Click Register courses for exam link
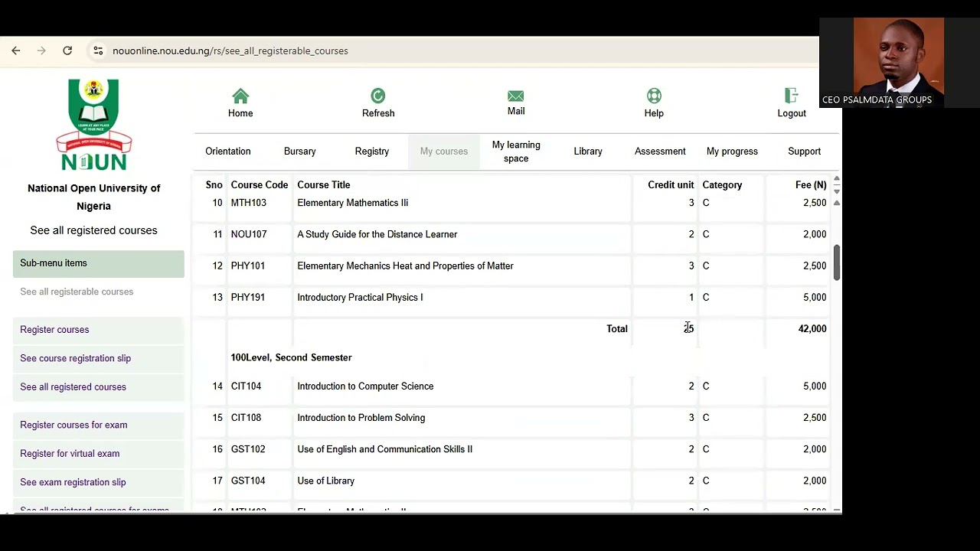 (73, 425)
